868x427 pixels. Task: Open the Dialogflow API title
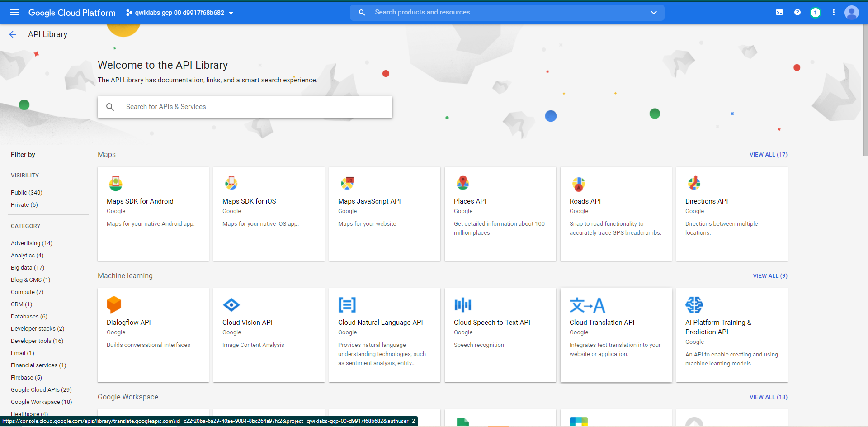(x=129, y=323)
